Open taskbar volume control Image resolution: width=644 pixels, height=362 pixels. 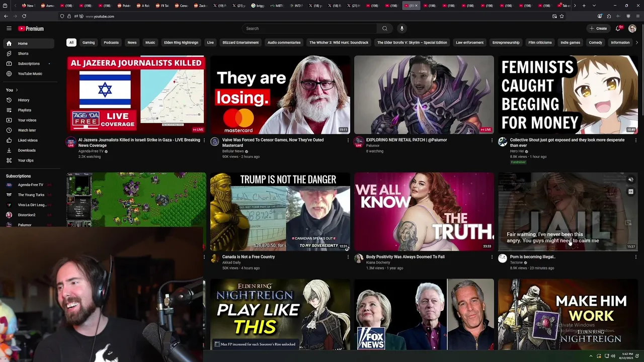point(613,356)
